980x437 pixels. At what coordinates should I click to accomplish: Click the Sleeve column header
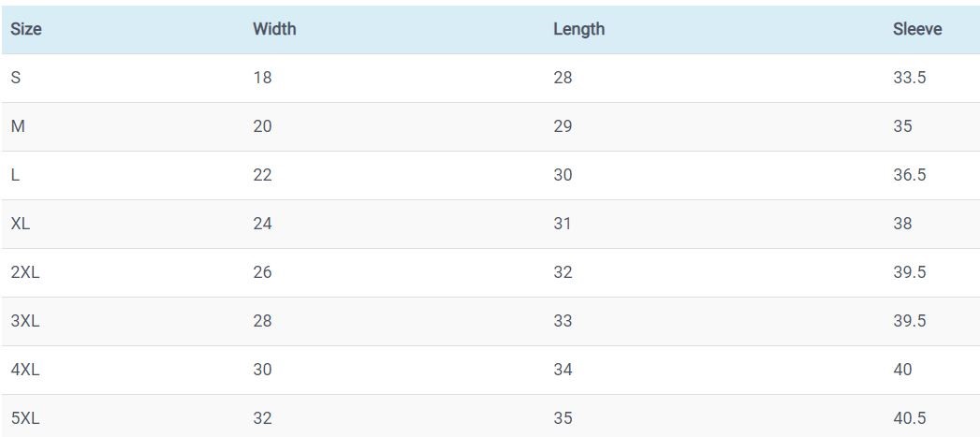pos(917,29)
